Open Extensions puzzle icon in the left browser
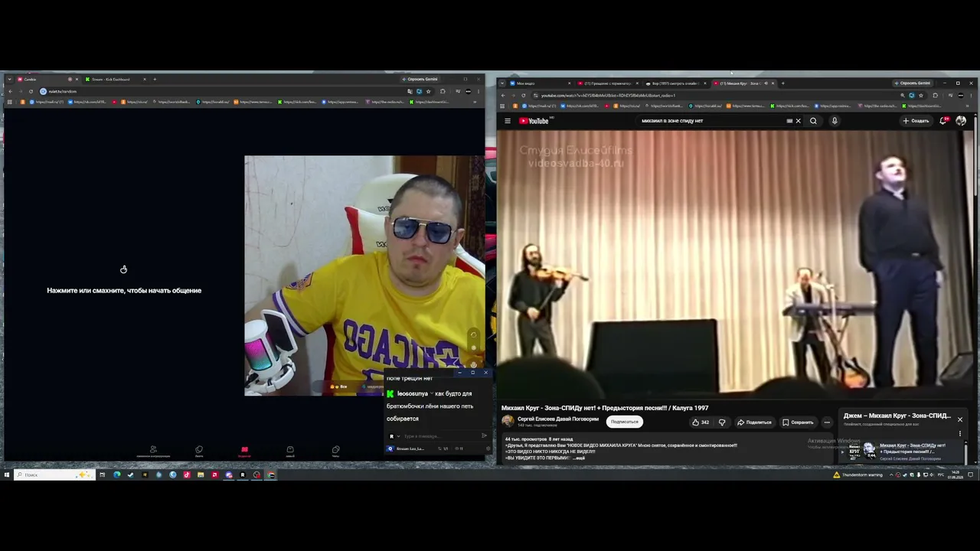980x551 pixels. (x=443, y=92)
